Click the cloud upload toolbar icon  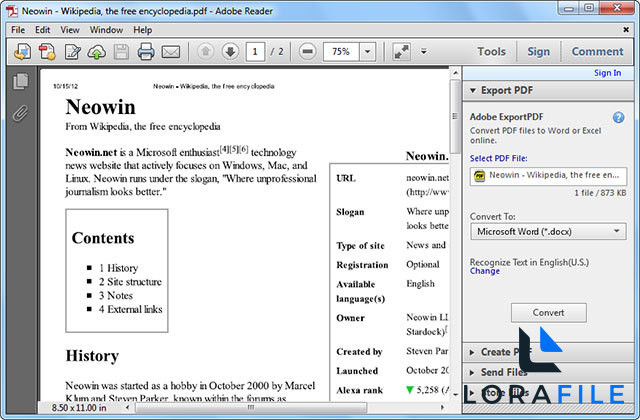click(97, 52)
